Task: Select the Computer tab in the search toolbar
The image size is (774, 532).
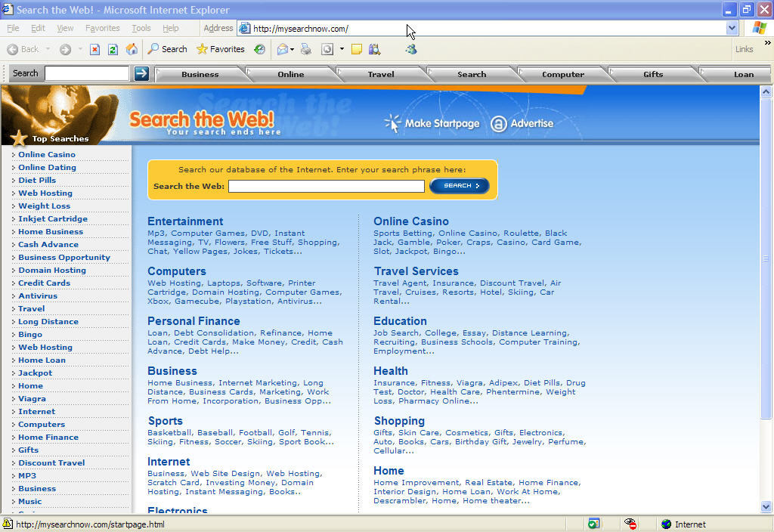Action: (x=563, y=75)
